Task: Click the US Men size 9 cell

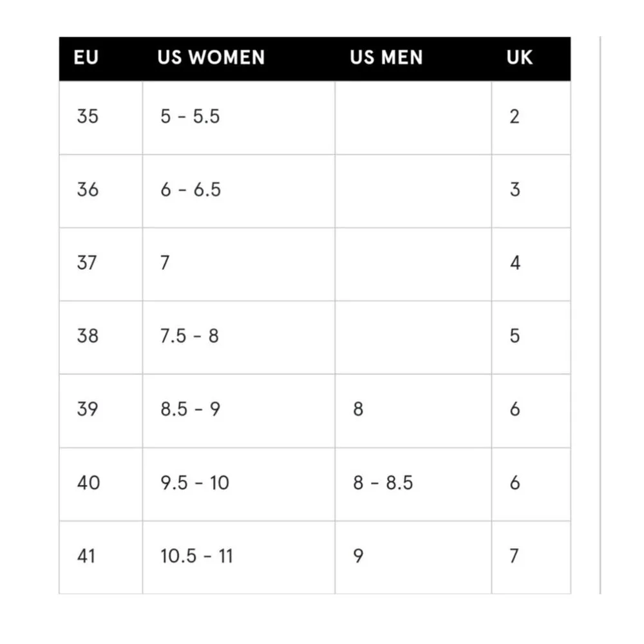Action: click(358, 556)
